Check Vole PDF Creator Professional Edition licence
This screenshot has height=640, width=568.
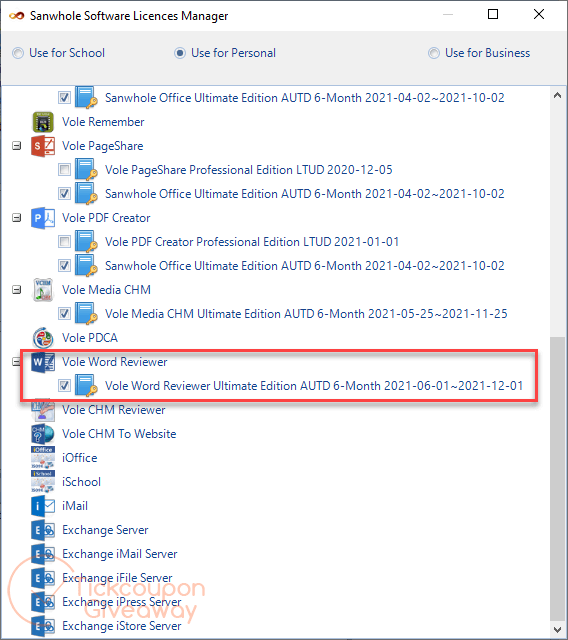click(64, 242)
